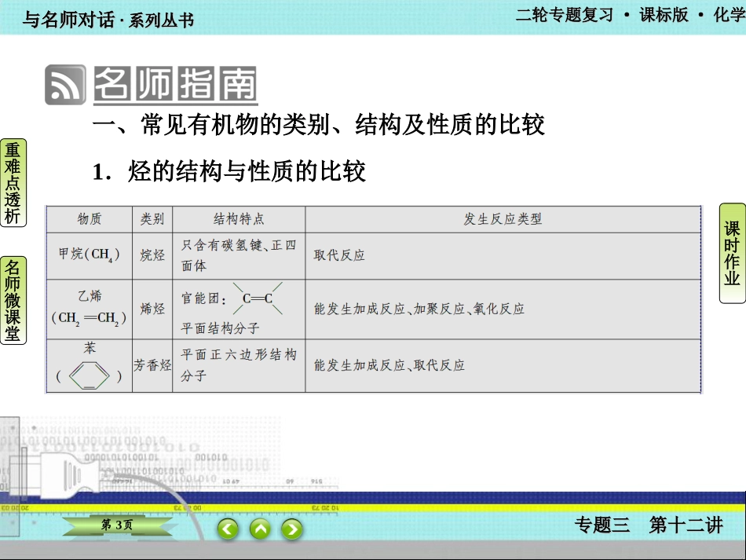The width and height of the screenshot is (746, 560).
Task: Select the 发生反应类型 column header
Action: click(503, 219)
